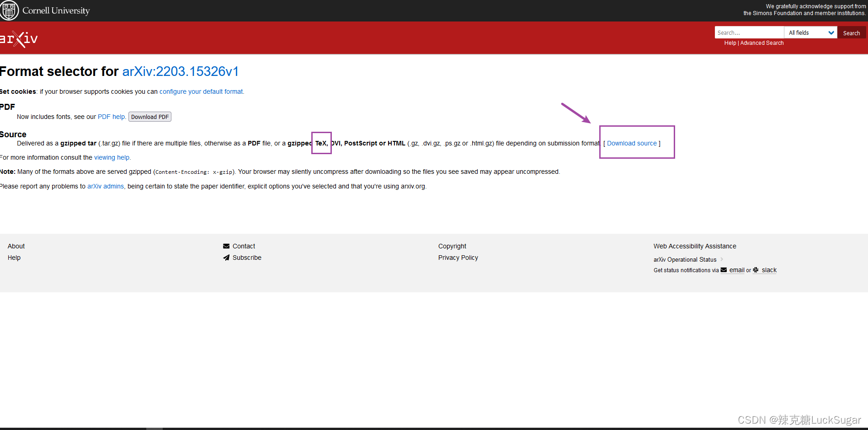
Task: Open the All fields search dropdown
Action: (811, 32)
